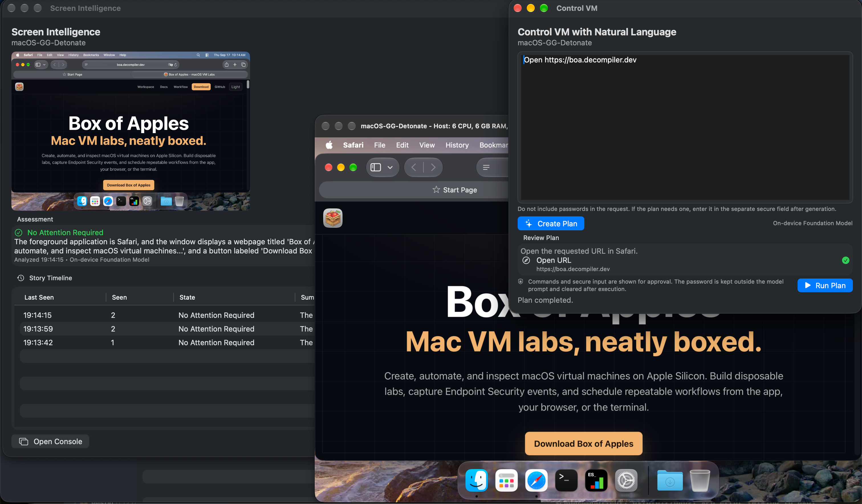Click the https://boa.decompiler.dev plan URL text
The image size is (862, 504).
(573, 269)
